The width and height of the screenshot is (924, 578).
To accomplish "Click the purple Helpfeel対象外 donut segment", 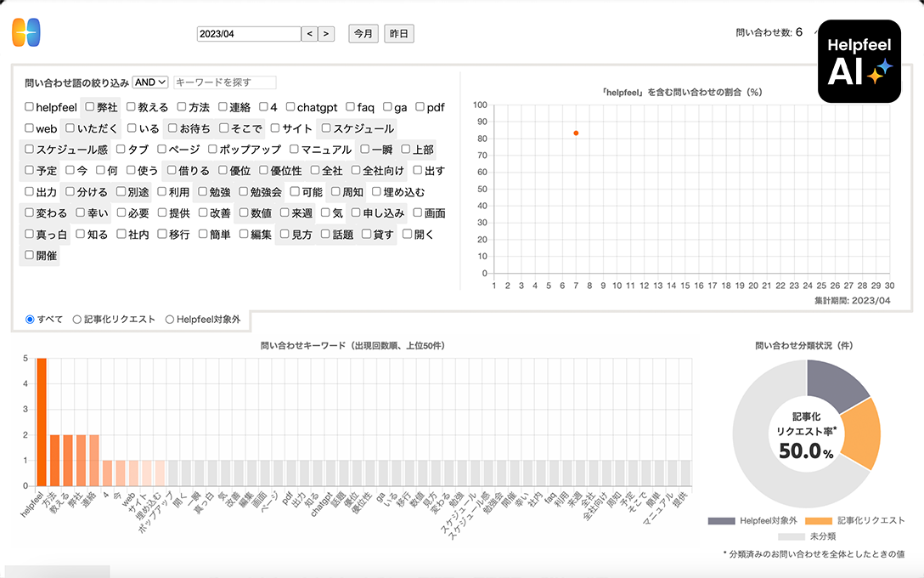I will pyautogui.click(x=835, y=382).
